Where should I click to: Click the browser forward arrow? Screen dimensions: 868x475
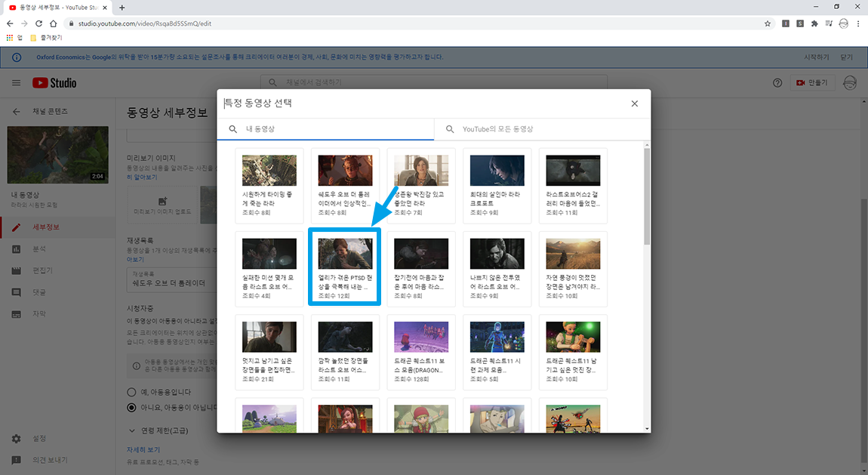(24, 23)
